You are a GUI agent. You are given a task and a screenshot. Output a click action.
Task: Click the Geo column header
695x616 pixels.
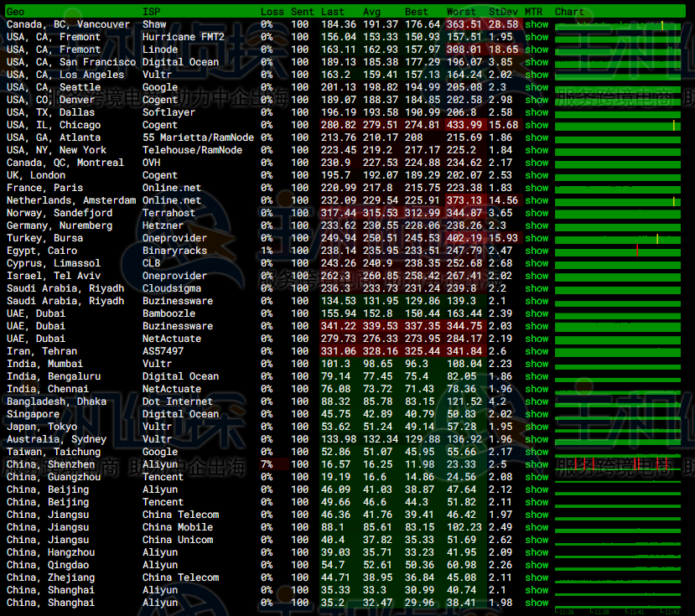(16, 12)
